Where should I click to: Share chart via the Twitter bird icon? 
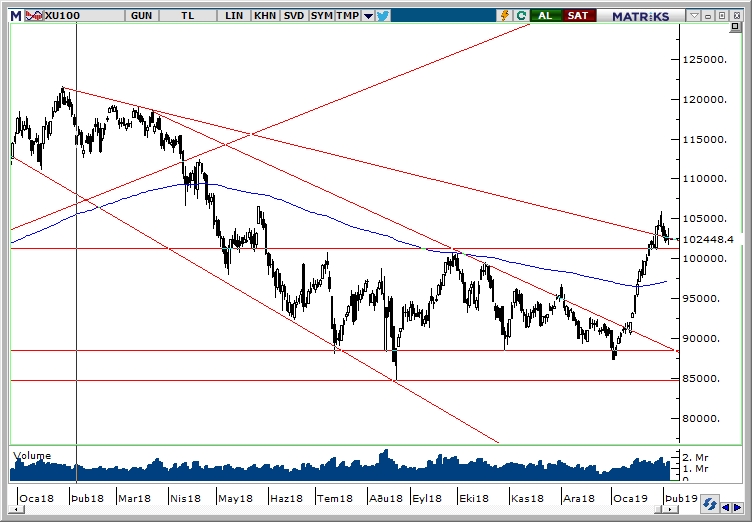coord(383,16)
